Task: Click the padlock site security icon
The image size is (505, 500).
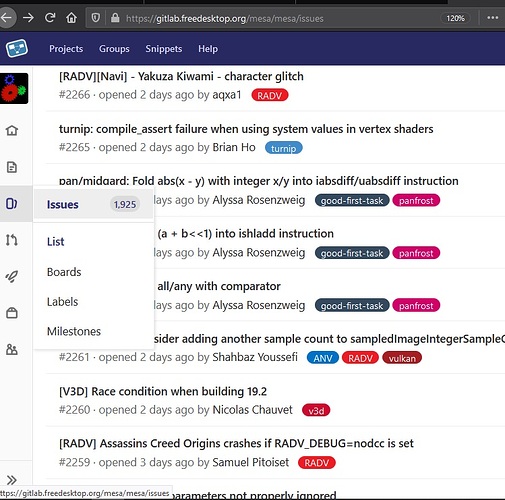Action: point(115,18)
